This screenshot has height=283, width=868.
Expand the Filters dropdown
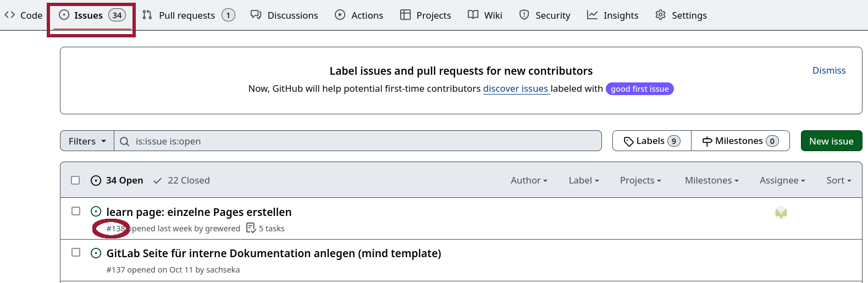(x=87, y=141)
